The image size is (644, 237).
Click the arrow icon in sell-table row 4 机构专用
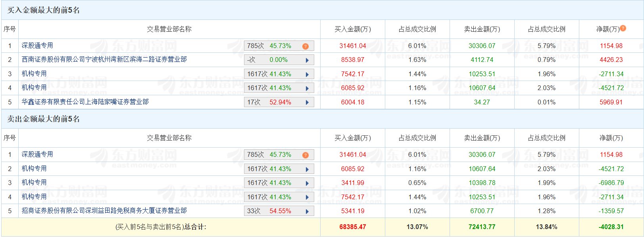(x=307, y=197)
